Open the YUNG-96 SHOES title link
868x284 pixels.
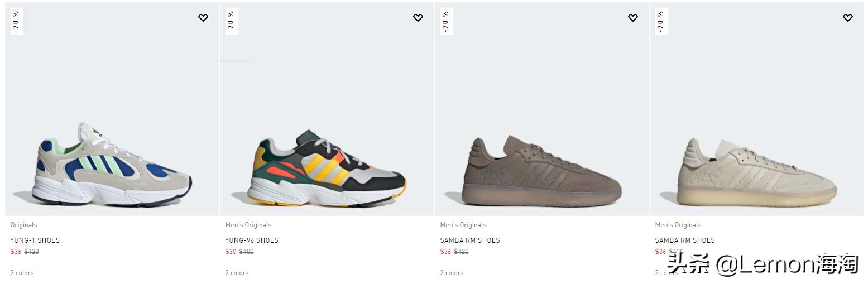[x=252, y=240]
